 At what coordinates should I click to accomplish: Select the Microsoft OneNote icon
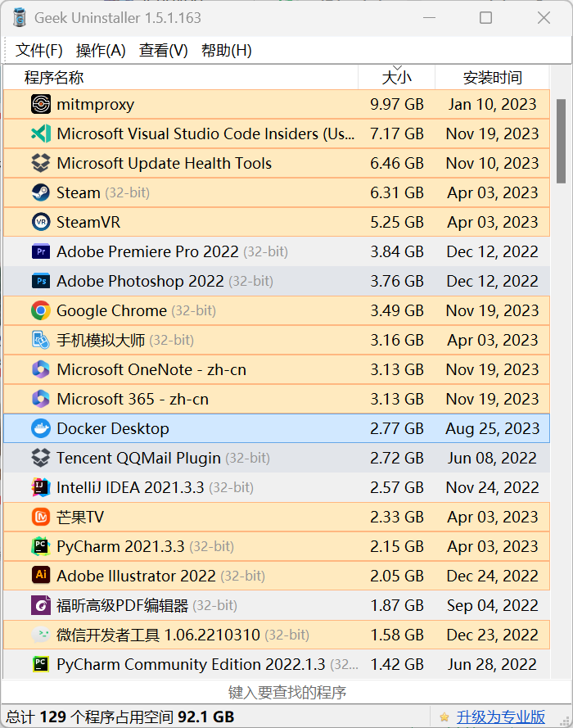click(x=41, y=369)
